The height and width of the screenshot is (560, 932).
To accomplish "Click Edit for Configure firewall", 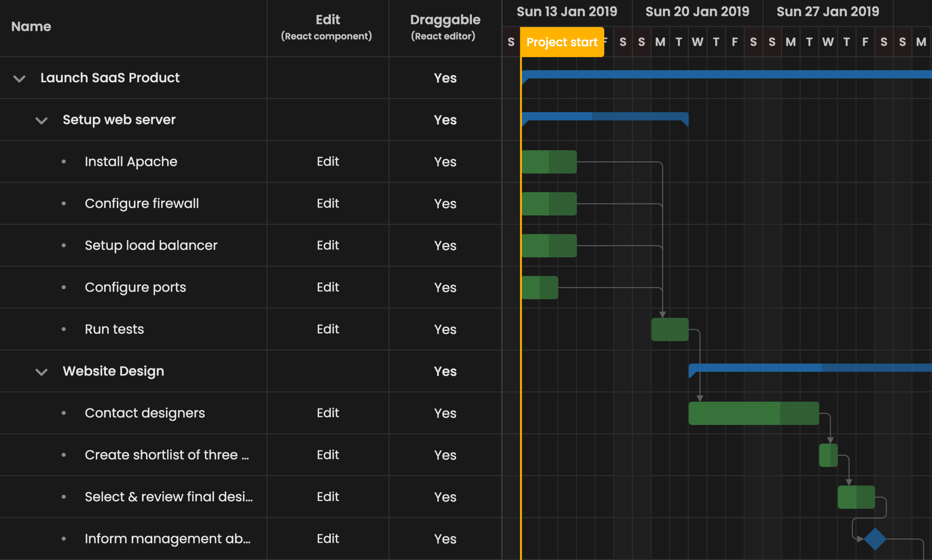I will coord(328,203).
